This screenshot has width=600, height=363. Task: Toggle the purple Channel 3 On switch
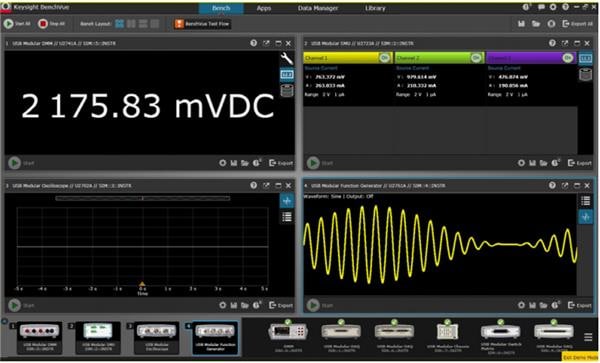(x=568, y=58)
